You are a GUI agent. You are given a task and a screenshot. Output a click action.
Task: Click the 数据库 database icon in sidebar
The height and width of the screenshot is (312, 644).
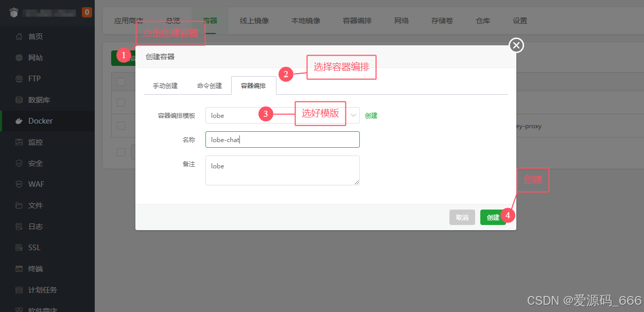19,100
